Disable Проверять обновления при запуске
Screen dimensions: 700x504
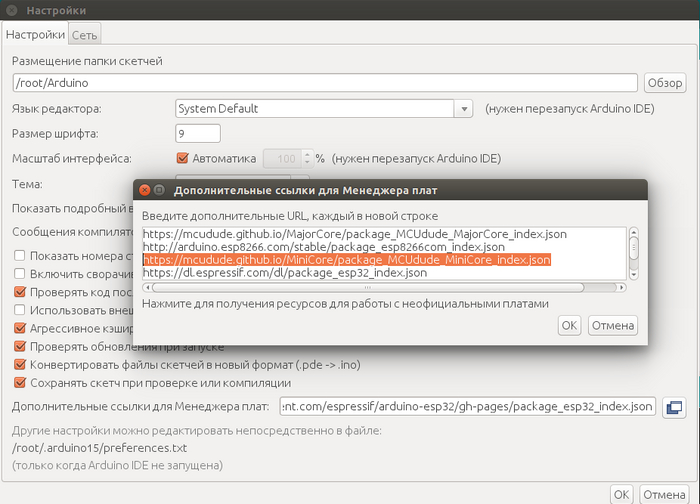click(20, 346)
